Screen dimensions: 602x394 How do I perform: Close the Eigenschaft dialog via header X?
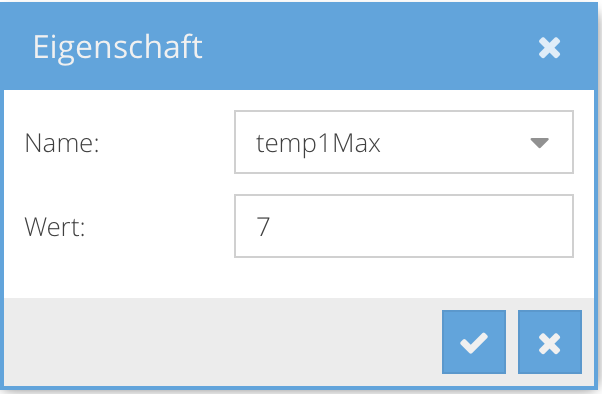pyautogui.click(x=549, y=48)
